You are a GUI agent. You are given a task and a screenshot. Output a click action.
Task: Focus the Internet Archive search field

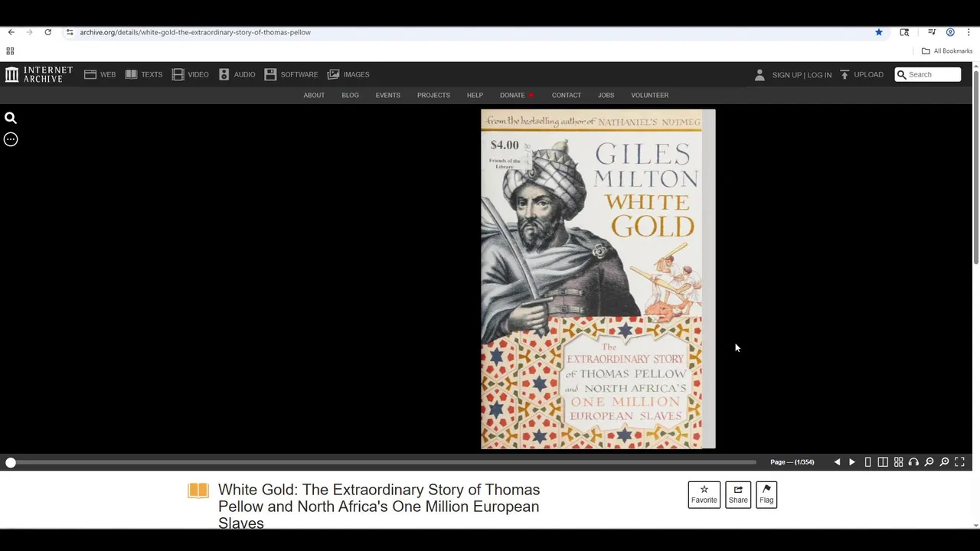tap(928, 74)
